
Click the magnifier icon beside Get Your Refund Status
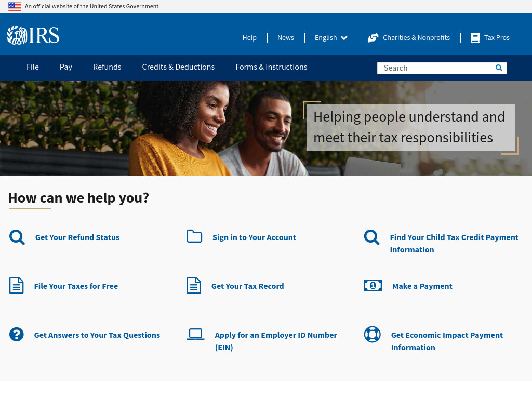[x=17, y=237]
